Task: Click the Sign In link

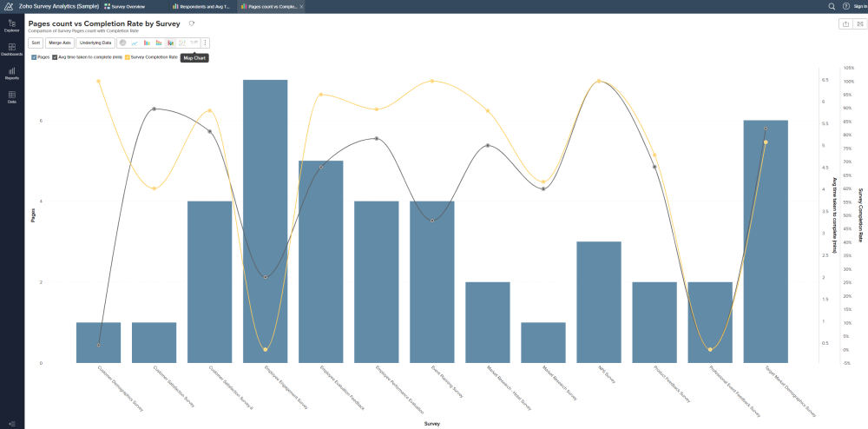Action: click(x=860, y=7)
